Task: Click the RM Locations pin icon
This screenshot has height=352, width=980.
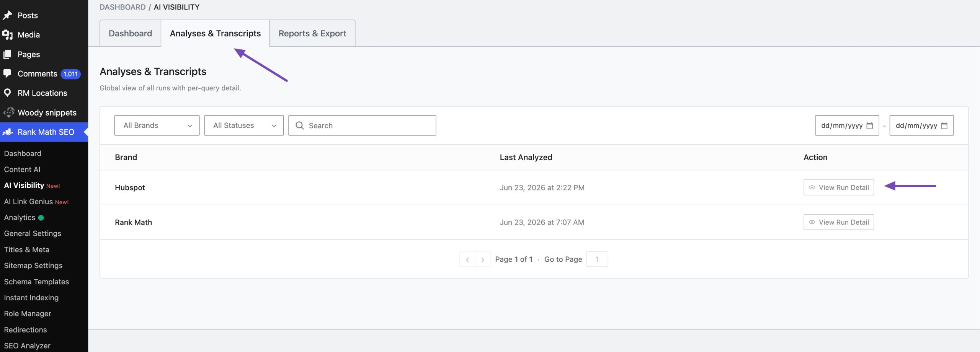Action: [7, 93]
